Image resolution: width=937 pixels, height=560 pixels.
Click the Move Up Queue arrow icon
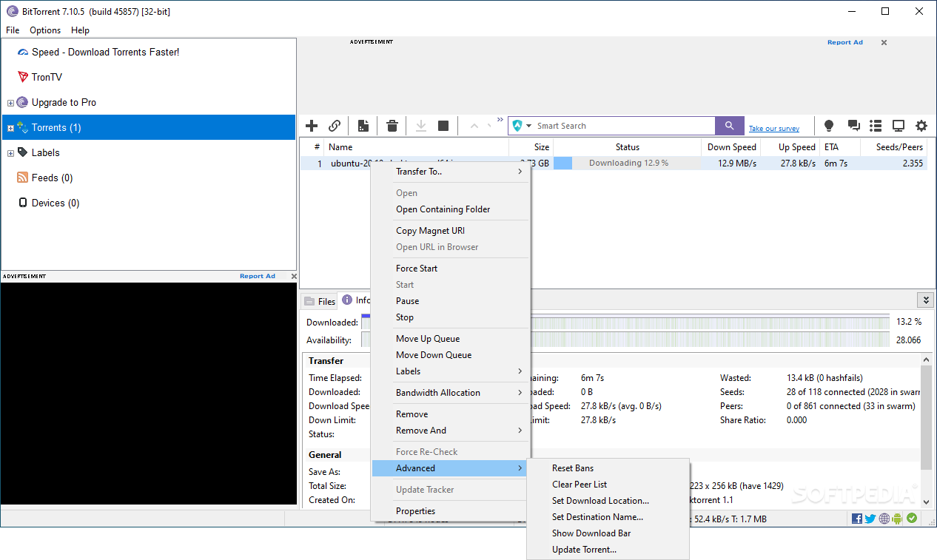coord(474,126)
